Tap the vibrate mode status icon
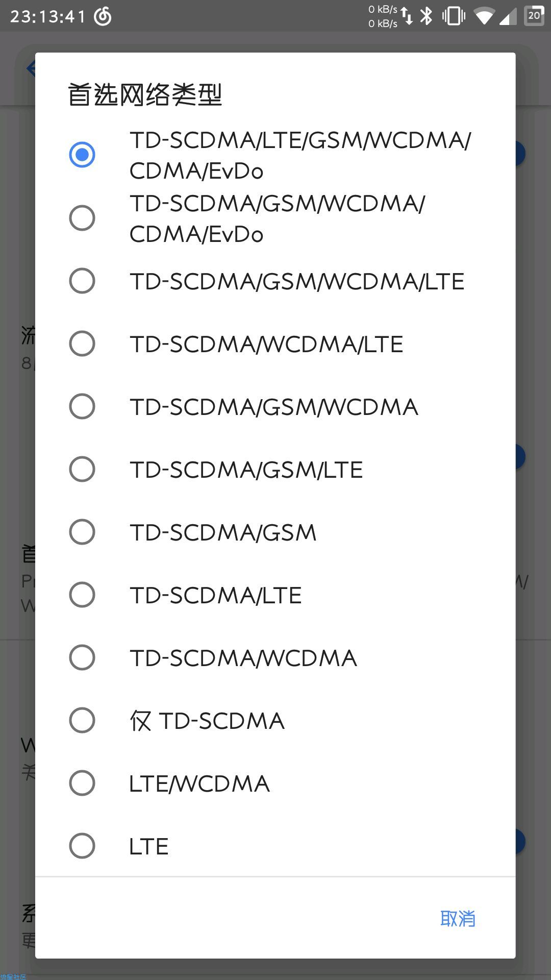 (454, 16)
